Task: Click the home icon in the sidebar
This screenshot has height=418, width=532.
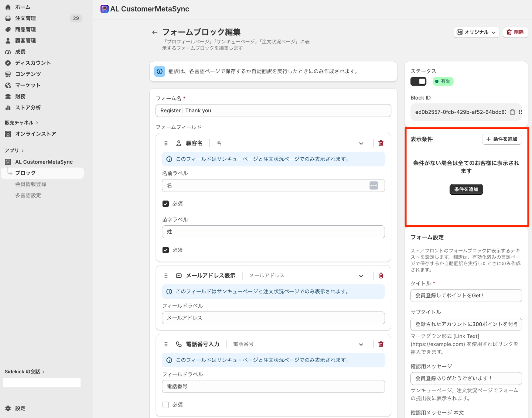Action: [8, 7]
